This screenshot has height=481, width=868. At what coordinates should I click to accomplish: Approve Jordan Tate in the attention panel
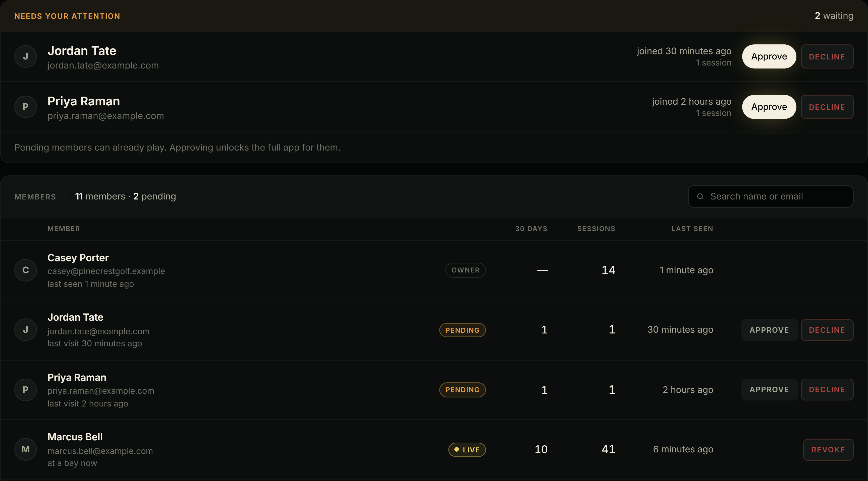pos(769,56)
